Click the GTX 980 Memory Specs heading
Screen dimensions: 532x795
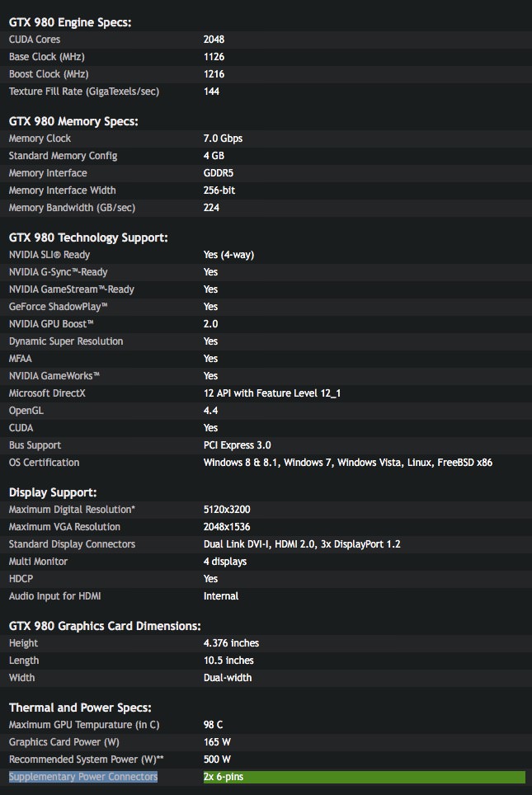coord(73,121)
